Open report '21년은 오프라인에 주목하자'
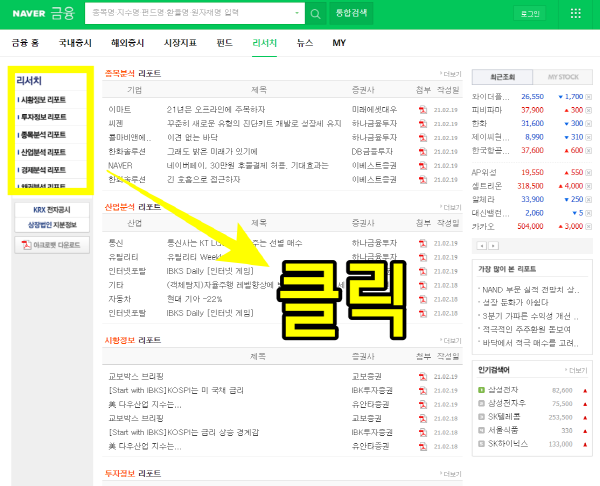600x486 pixels. [216, 110]
